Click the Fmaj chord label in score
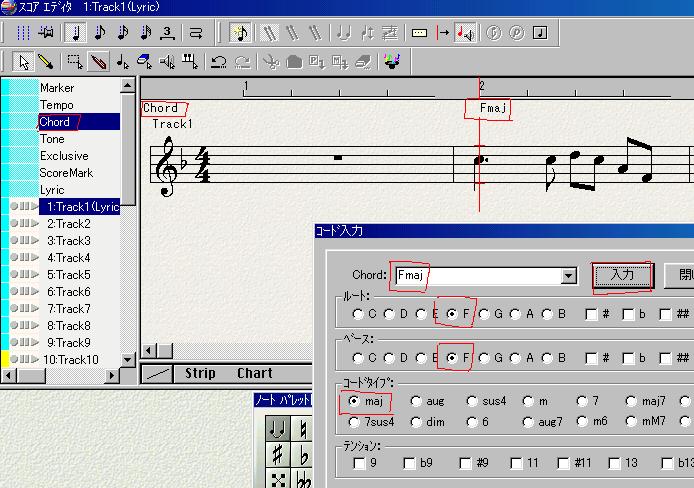Image resolution: width=694 pixels, height=488 pixels. [493, 108]
